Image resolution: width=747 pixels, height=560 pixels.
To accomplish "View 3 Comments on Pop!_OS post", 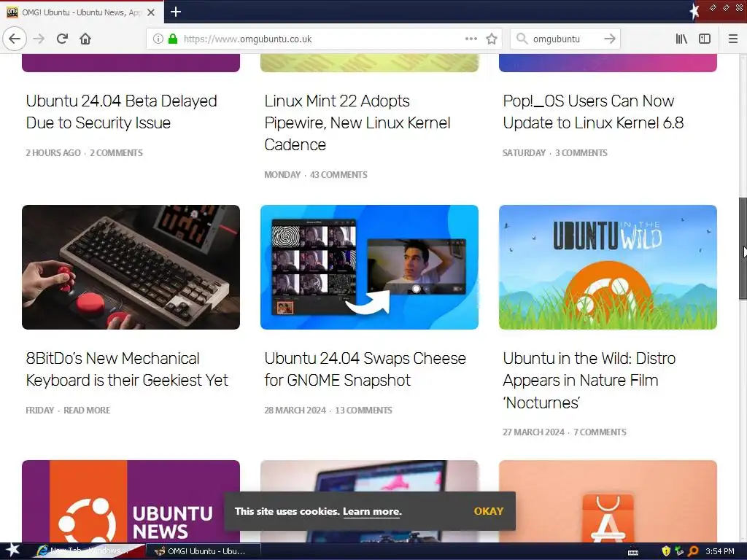I will (581, 153).
